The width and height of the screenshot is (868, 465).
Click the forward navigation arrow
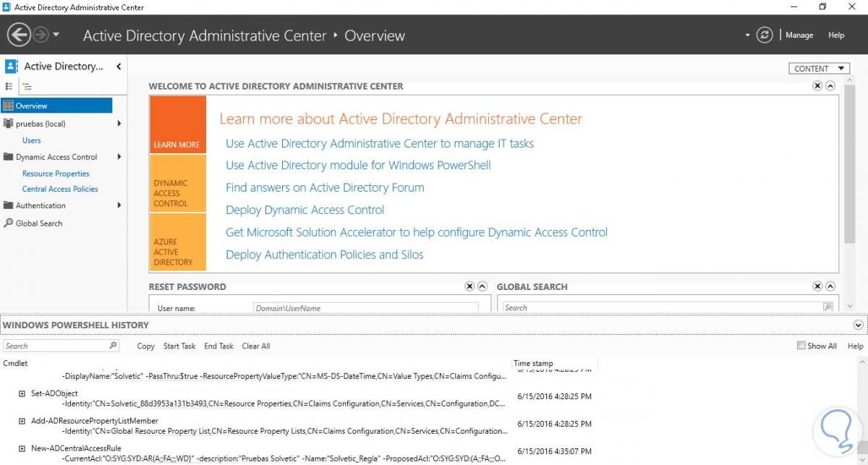pyautogui.click(x=41, y=35)
